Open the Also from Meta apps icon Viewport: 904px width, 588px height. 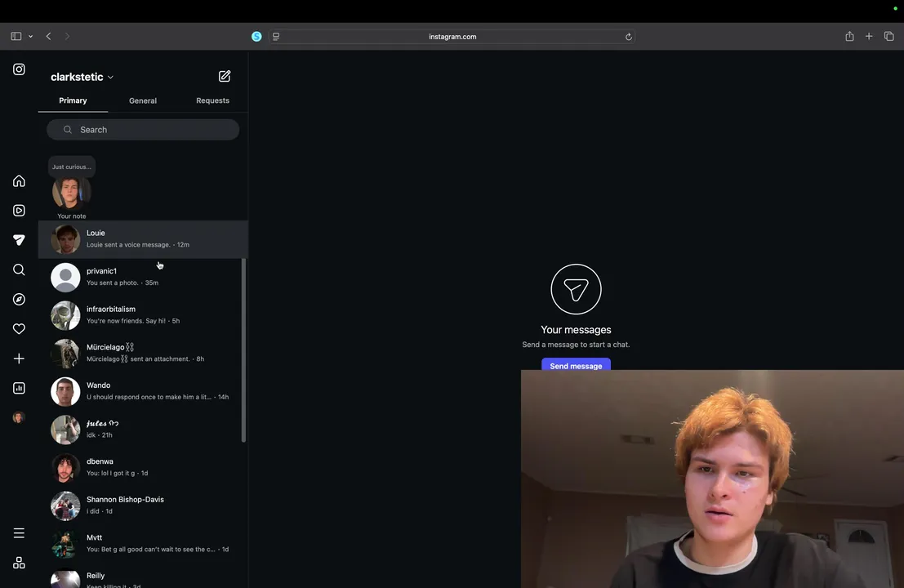pyautogui.click(x=19, y=563)
